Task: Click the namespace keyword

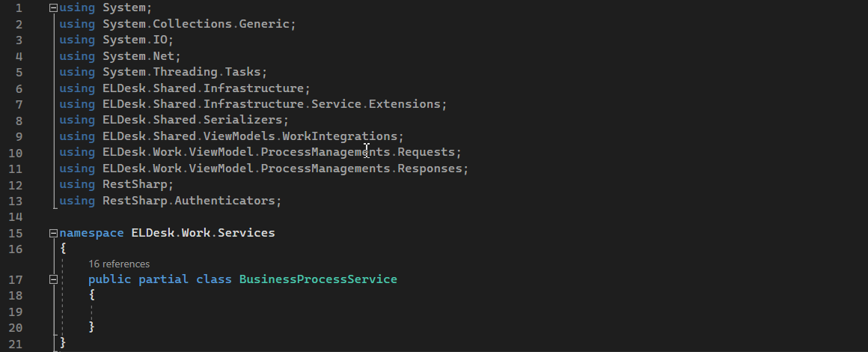Action: (91, 233)
